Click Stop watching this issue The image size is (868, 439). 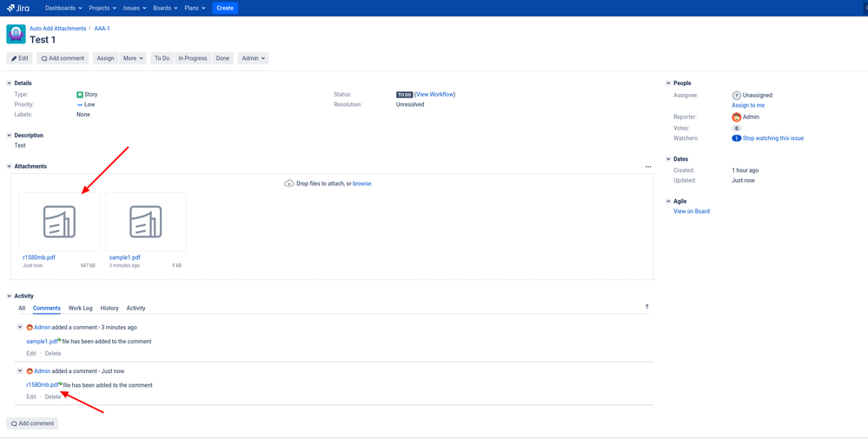coord(773,138)
